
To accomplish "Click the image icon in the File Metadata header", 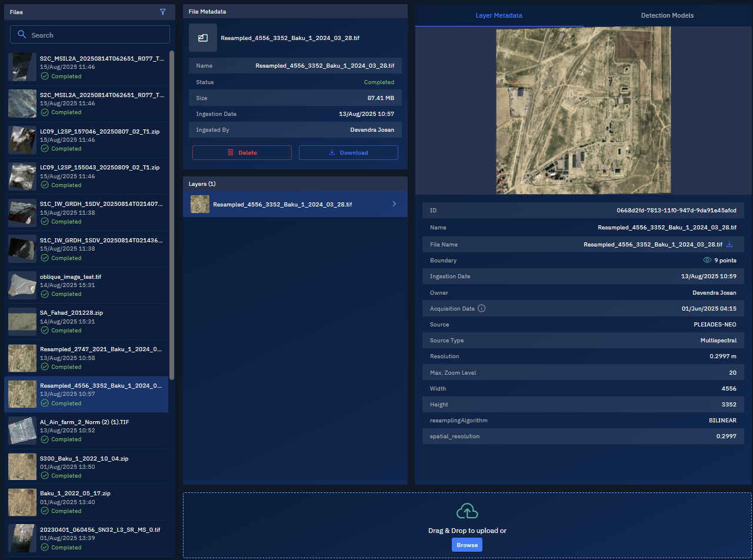I will pyautogui.click(x=202, y=38).
